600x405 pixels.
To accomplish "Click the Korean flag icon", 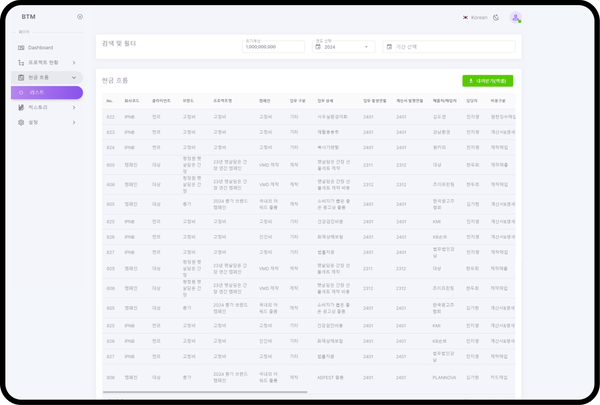I will coord(465,18).
